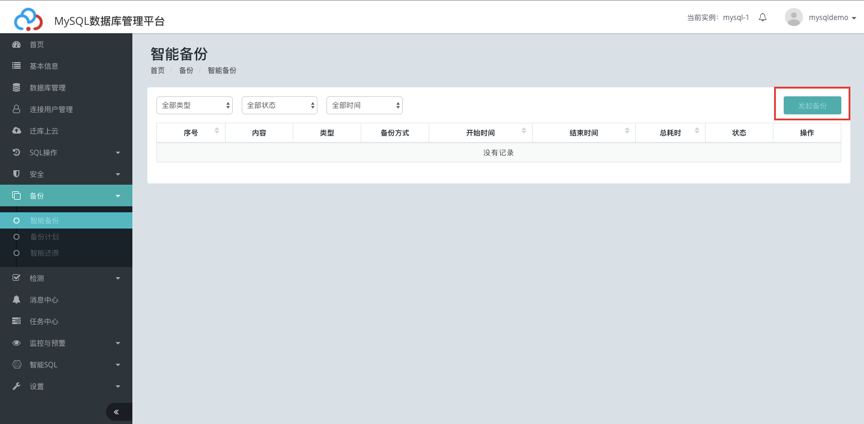Image resolution: width=864 pixels, height=424 pixels.
Task: Click the 首页 dashboard icon in sidebar
Action: click(17, 45)
